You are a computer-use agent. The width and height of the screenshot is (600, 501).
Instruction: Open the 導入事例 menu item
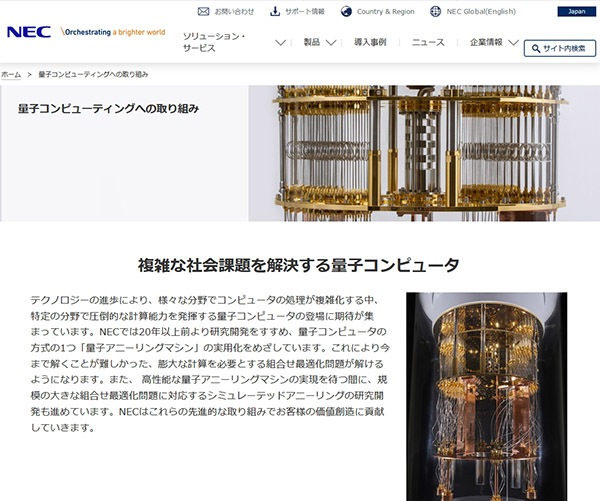coord(370,42)
